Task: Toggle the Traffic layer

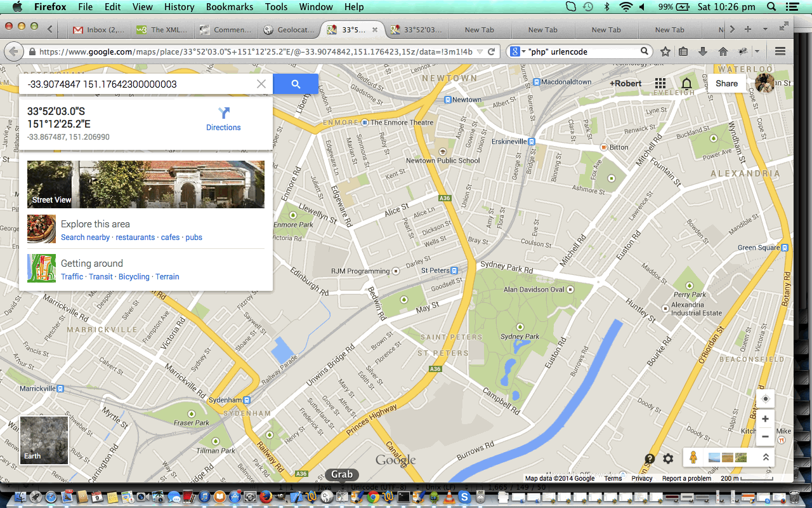Action: click(72, 277)
